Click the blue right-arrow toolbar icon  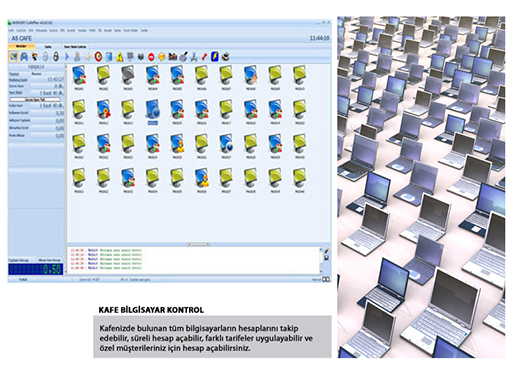(67, 57)
